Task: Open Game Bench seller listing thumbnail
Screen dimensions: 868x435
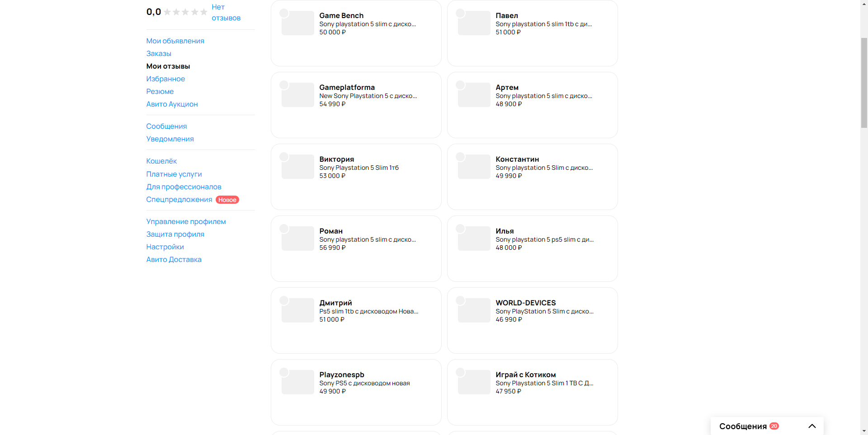Action: coord(297,23)
